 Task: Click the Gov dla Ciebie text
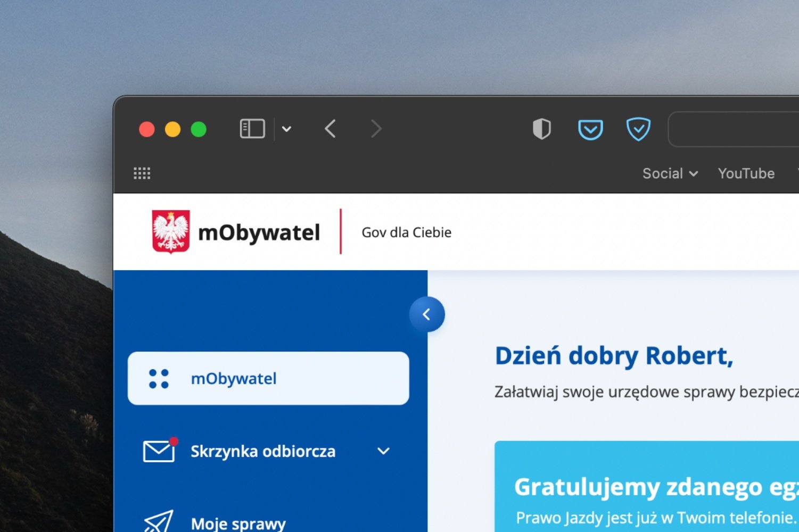click(x=406, y=232)
